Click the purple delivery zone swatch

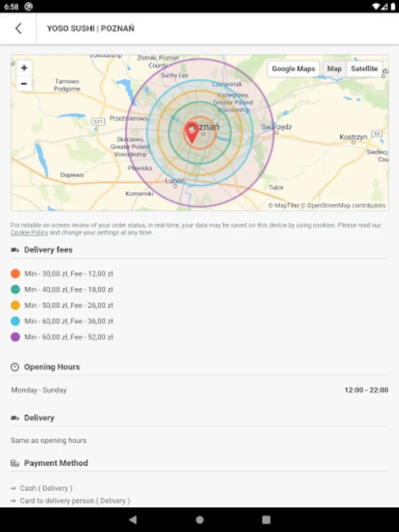tap(15, 337)
